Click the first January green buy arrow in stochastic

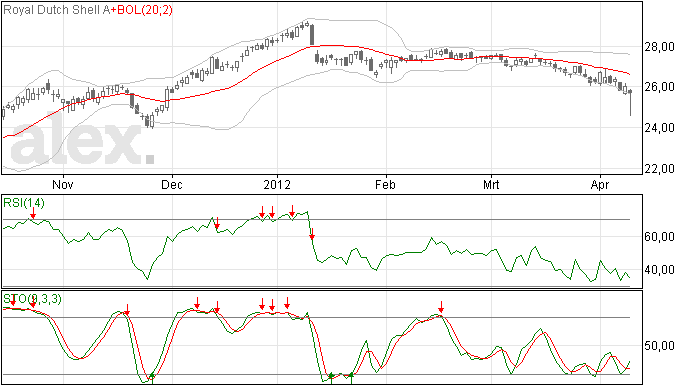(x=331, y=378)
